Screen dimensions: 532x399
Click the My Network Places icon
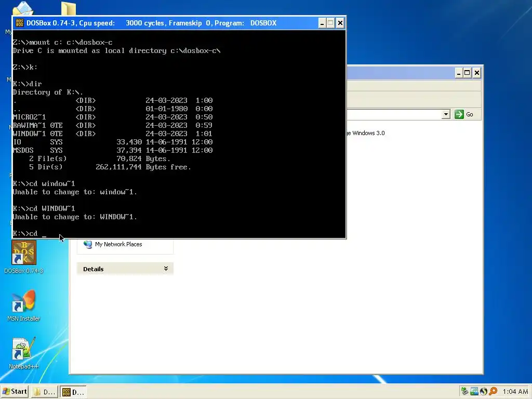[x=88, y=244]
